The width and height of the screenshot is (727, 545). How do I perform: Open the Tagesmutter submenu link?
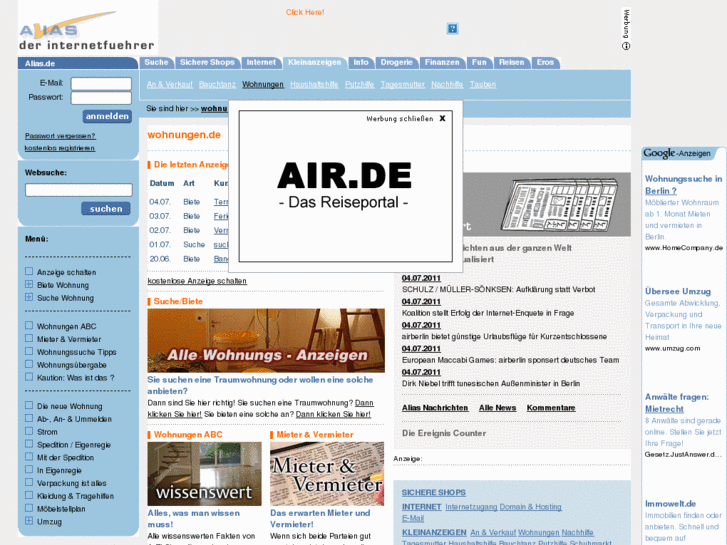point(402,84)
